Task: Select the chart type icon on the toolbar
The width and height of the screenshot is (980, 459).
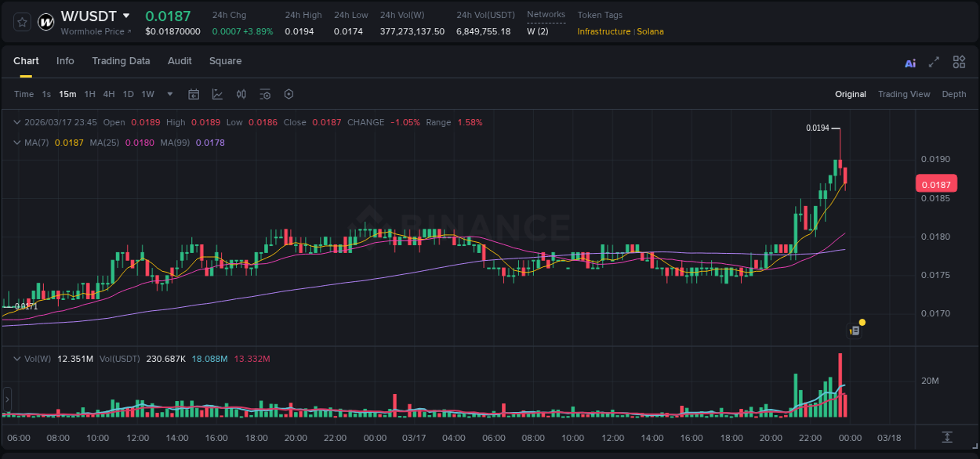Action: coord(217,94)
